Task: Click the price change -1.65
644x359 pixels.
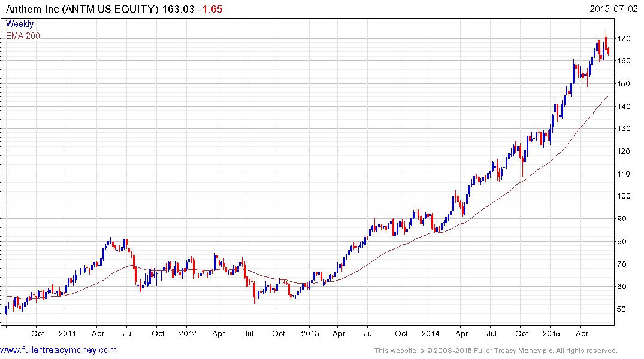Action: [210, 9]
